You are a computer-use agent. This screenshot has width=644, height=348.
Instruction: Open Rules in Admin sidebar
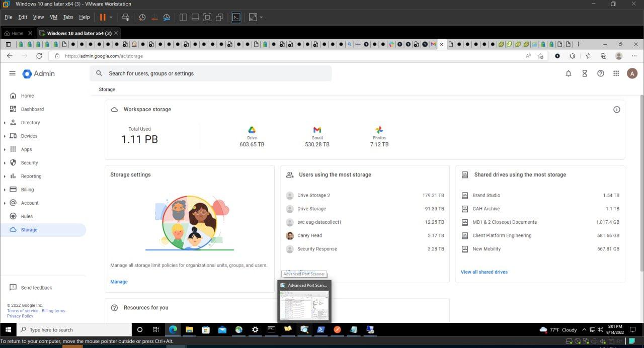(27, 216)
